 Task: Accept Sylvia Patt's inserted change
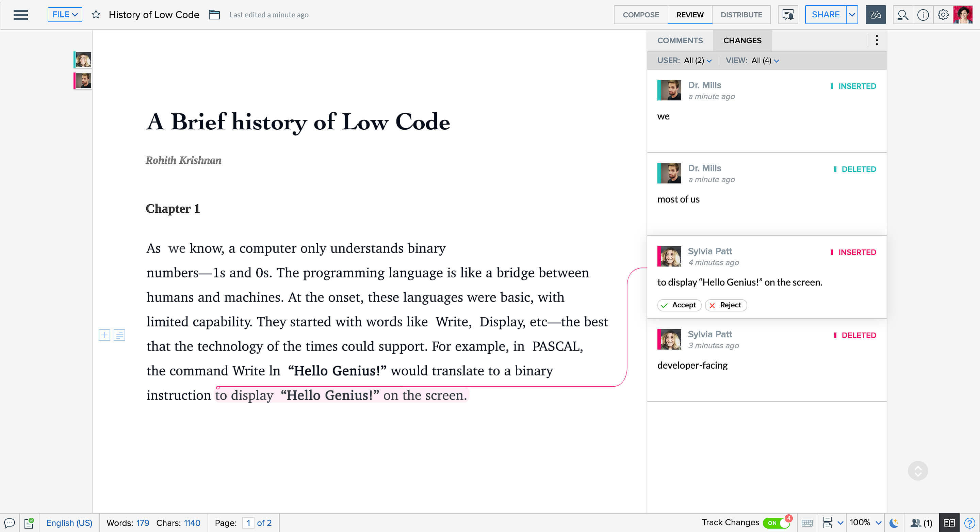point(679,305)
